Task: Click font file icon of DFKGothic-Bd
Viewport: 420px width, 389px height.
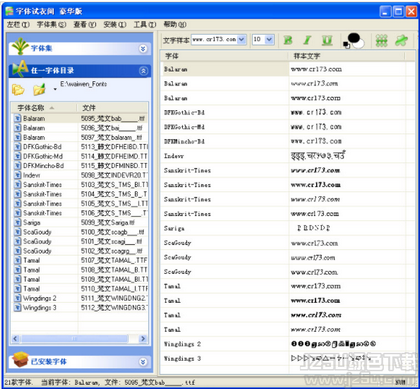Action: (x=18, y=147)
